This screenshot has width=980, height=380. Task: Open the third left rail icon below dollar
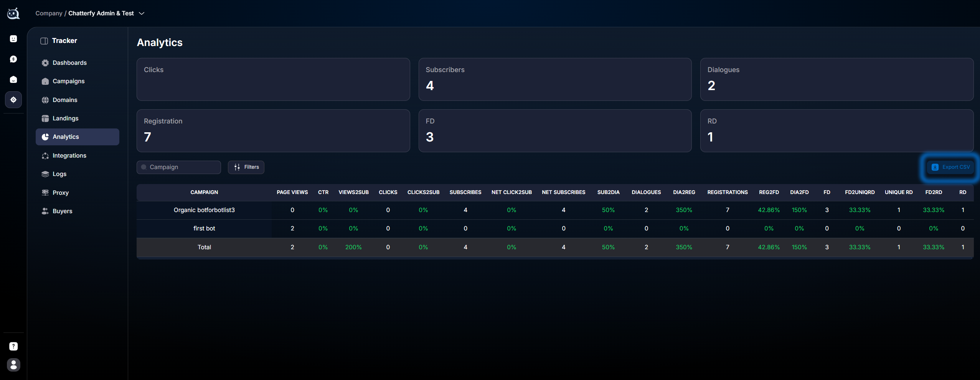13,79
